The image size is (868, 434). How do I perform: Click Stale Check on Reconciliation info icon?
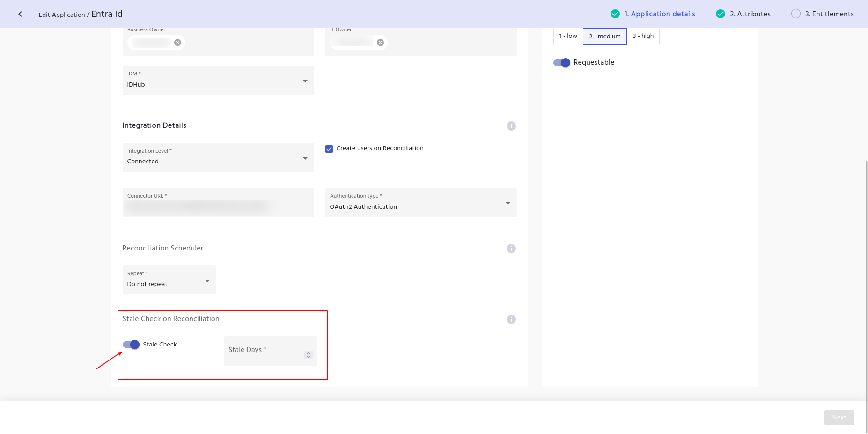511,319
